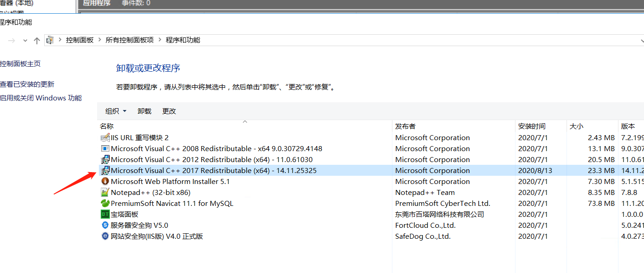Viewport: 644px width, 273px height.
Task: Expand breadcrumb chevron before 控制面板
Action: [x=60, y=40]
